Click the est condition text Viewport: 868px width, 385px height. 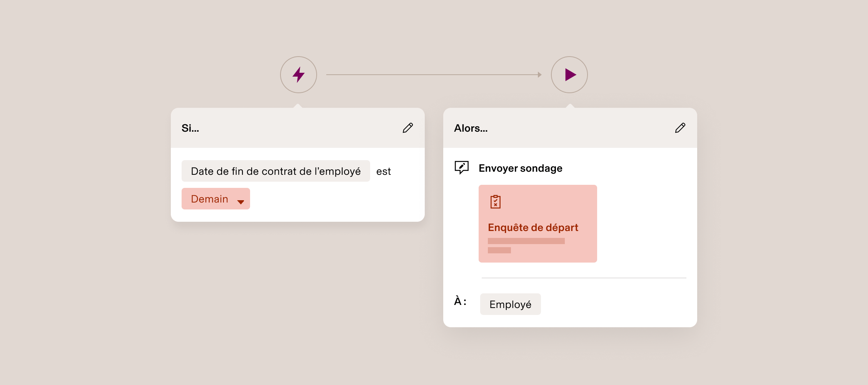(x=384, y=171)
